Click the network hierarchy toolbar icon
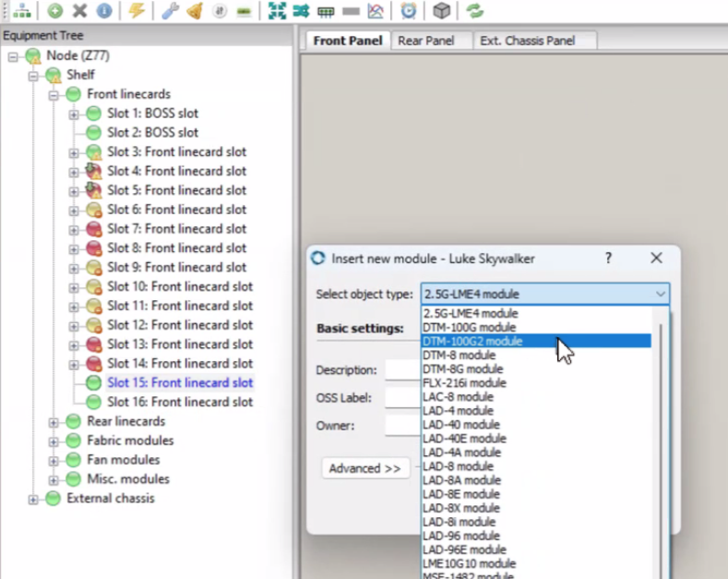The height and width of the screenshot is (579, 728). click(x=22, y=11)
